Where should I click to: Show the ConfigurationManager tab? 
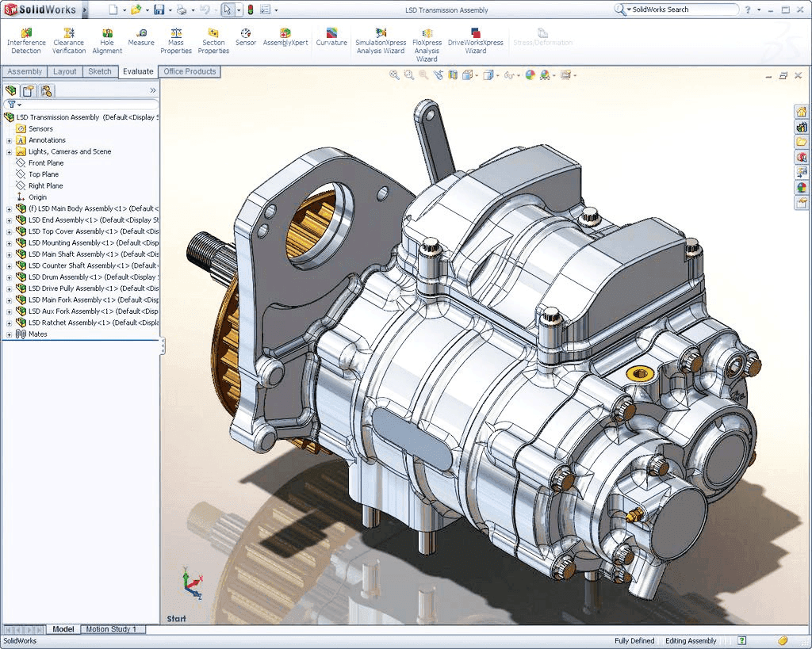[46, 90]
